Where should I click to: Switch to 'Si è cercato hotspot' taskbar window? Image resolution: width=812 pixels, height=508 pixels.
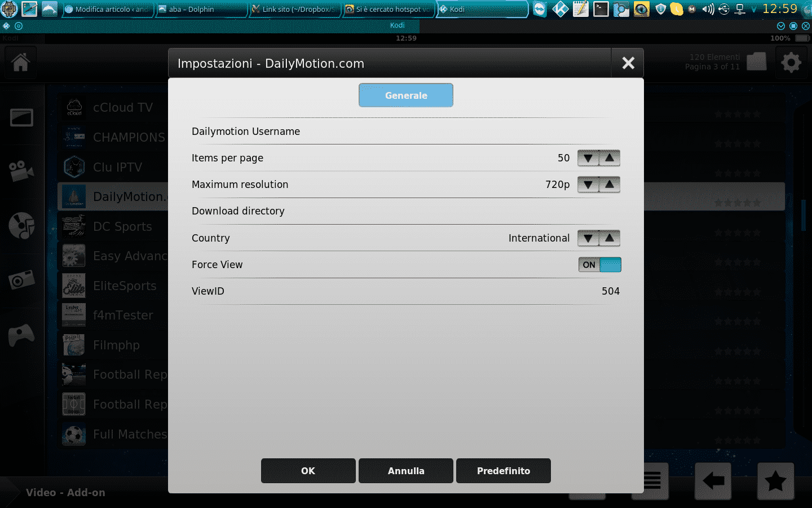pos(388,9)
